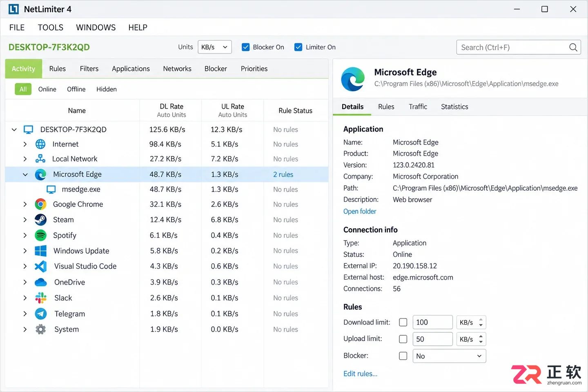Open the Units KB/s dropdown
This screenshot has width=588, height=392.
click(x=215, y=47)
